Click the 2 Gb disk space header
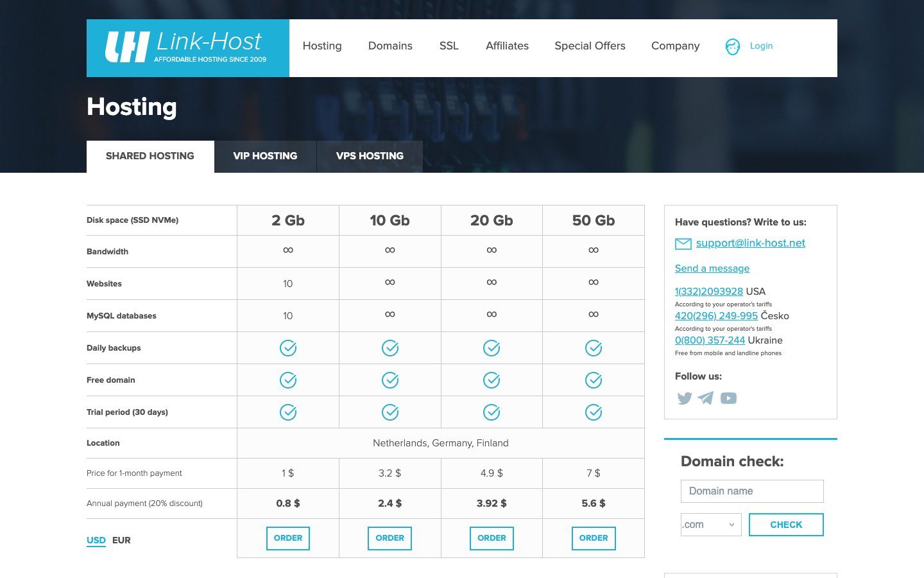 tap(288, 220)
